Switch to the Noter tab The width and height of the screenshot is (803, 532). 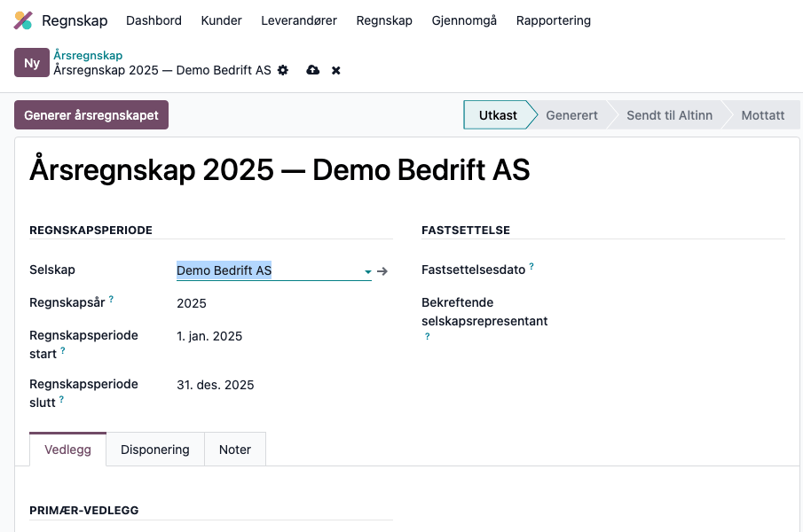tap(235, 450)
